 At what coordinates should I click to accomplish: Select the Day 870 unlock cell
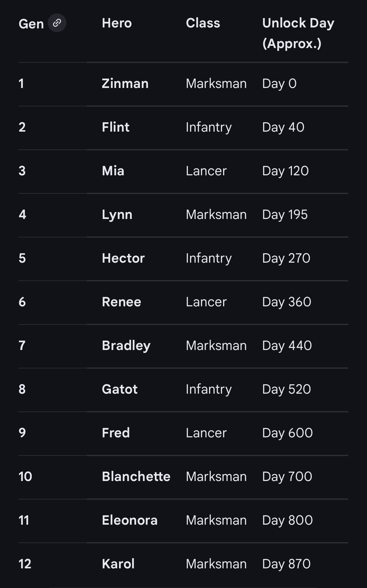286,564
